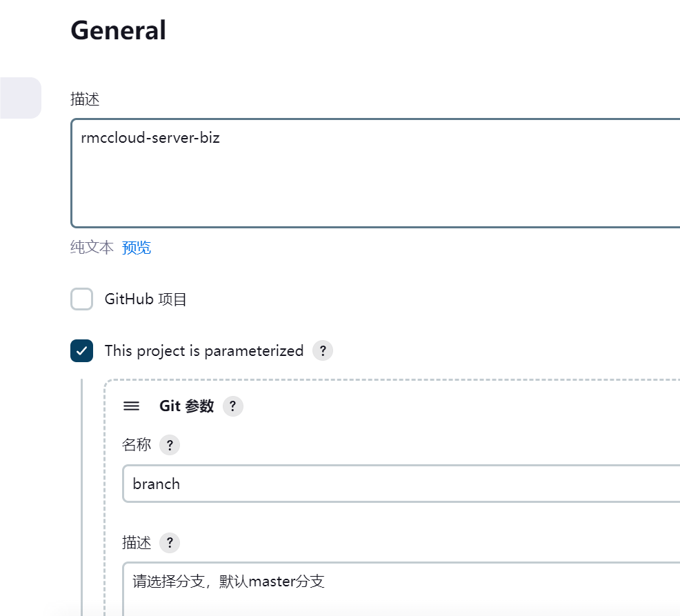680x616 pixels.
Task: Click "This project is parameterized" label text
Action: click(204, 351)
